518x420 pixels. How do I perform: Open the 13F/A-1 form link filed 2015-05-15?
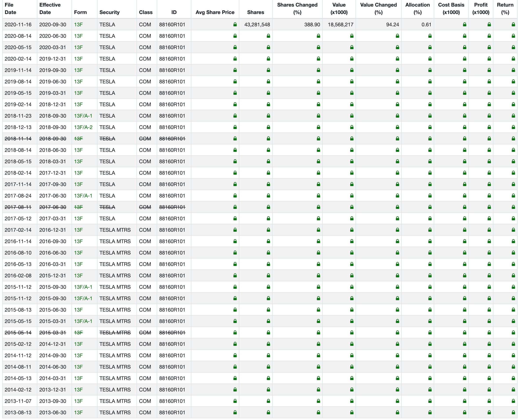[x=83, y=321]
